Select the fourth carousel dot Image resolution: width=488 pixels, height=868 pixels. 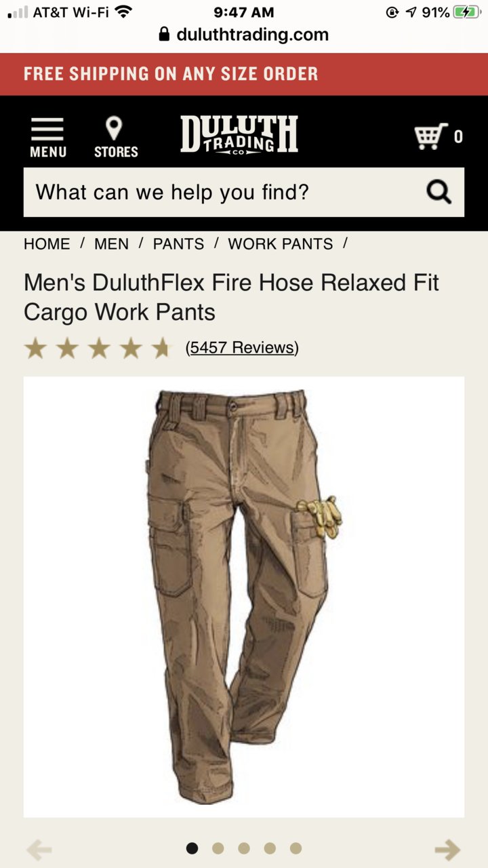[x=270, y=848]
